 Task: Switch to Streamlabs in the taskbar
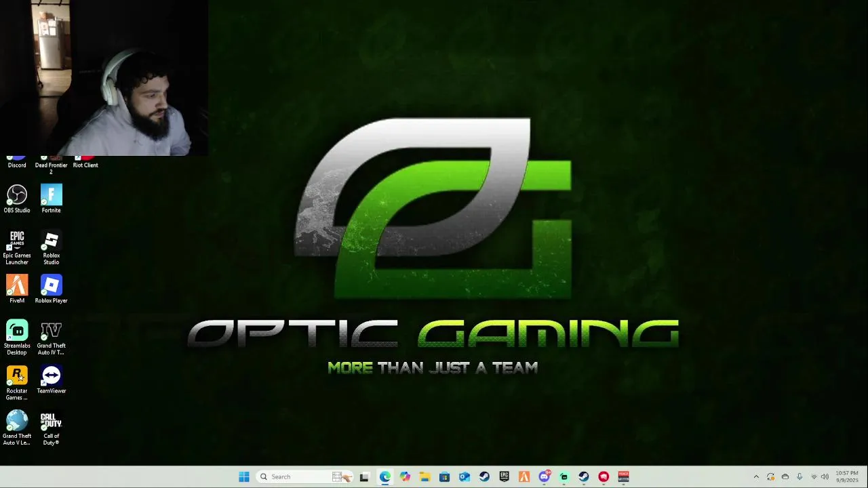564,476
